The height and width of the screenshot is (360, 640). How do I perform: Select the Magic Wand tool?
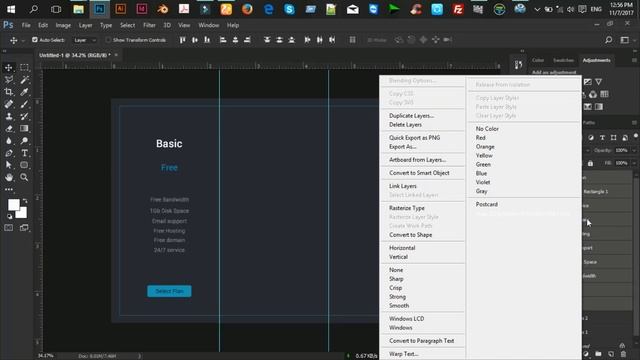click(x=24, y=80)
